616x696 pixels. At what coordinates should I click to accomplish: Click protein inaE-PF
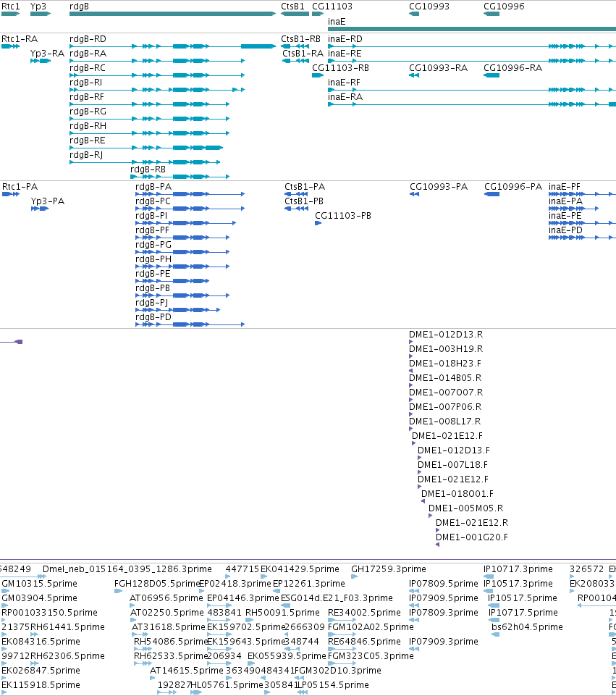pos(582,194)
